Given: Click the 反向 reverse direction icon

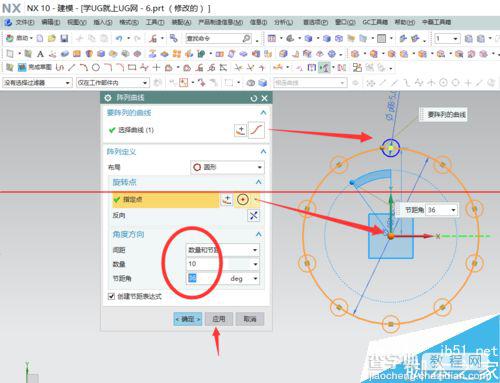Looking at the screenshot, I should tap(254, 216).
